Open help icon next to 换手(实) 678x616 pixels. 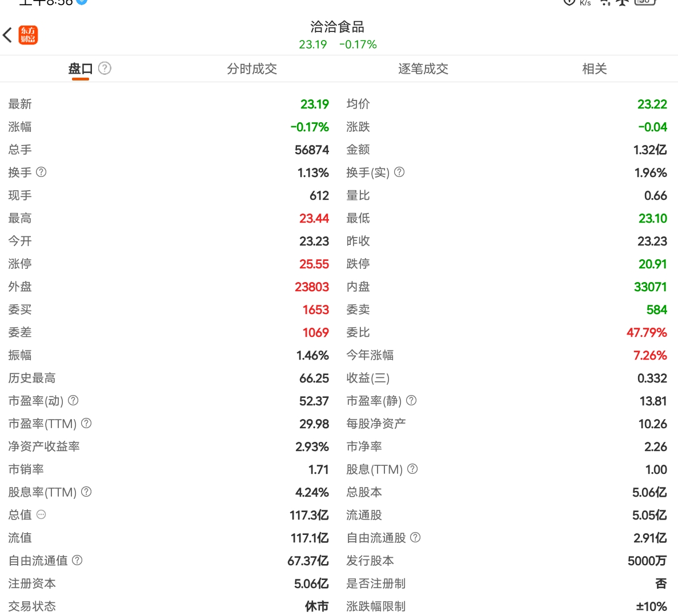[x=399, y=172]
